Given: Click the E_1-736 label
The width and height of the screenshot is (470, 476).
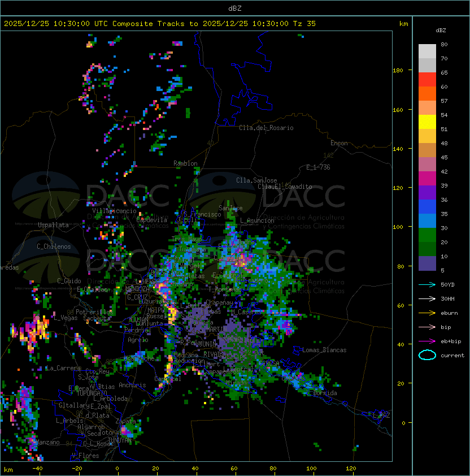Looking at the screenshot, I should [x=318, y=167].
